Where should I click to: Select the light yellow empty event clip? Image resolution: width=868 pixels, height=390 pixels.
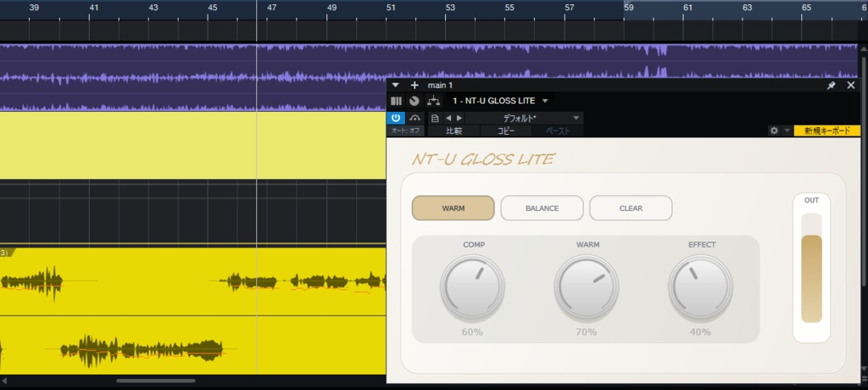[192, 145]
